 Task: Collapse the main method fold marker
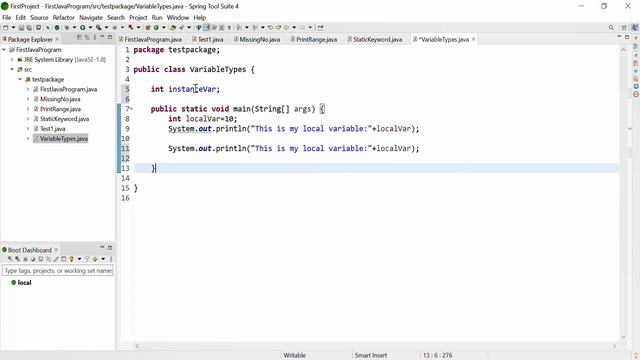coord(131,109)
